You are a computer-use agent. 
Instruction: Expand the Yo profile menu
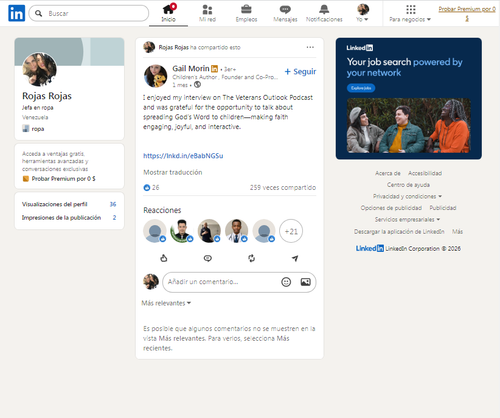(x=362, y=13)
